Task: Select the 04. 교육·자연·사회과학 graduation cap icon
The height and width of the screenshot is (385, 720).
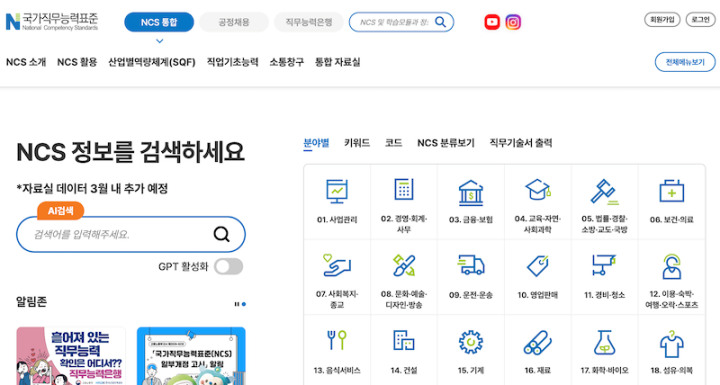Action: 538,189
